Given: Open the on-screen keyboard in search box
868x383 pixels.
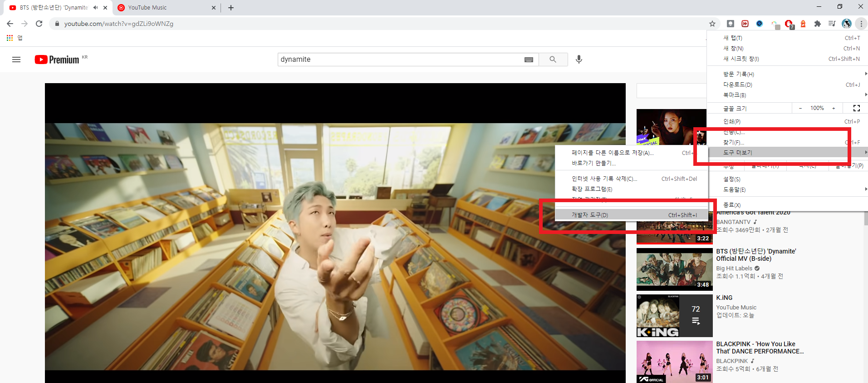Looking at the screenshot, I should click(529, 60).
